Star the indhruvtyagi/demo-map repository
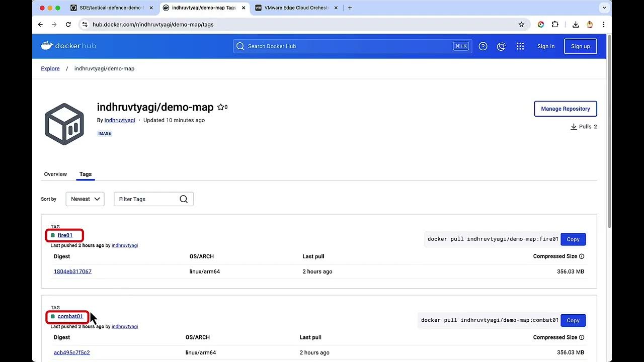Image resolution: width=644 pixels, height=362 pixels. [x=220, y=107]
